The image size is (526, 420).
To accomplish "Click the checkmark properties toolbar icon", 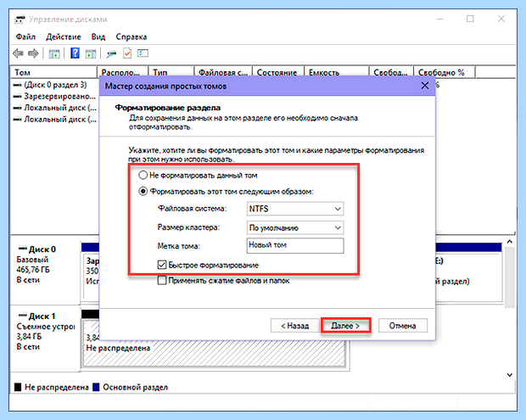I will (127, 53).
